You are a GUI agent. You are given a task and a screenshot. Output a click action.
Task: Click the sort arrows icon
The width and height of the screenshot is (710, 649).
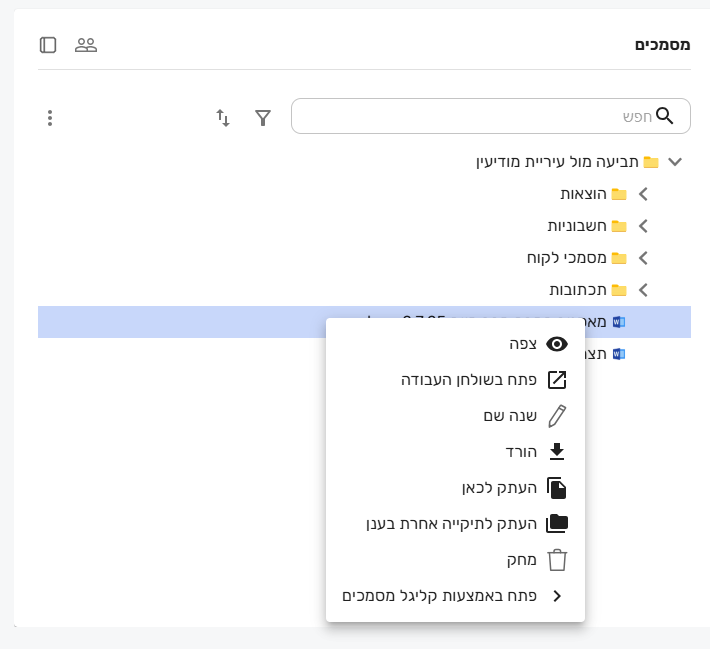click(x=223, y=118)
